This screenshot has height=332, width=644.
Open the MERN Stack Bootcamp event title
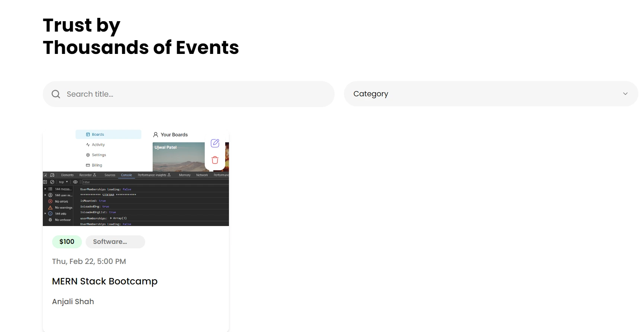[x=105, y=281]
